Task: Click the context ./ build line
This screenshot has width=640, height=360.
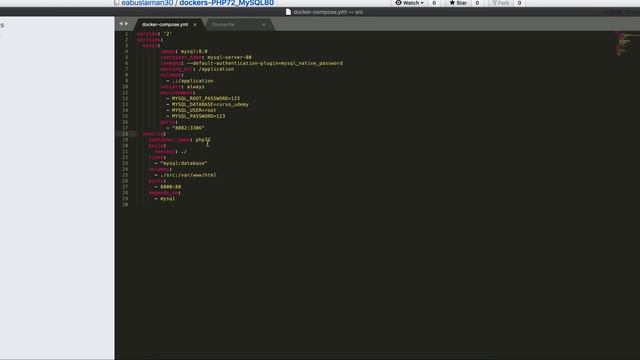Action: pos(171,151)
